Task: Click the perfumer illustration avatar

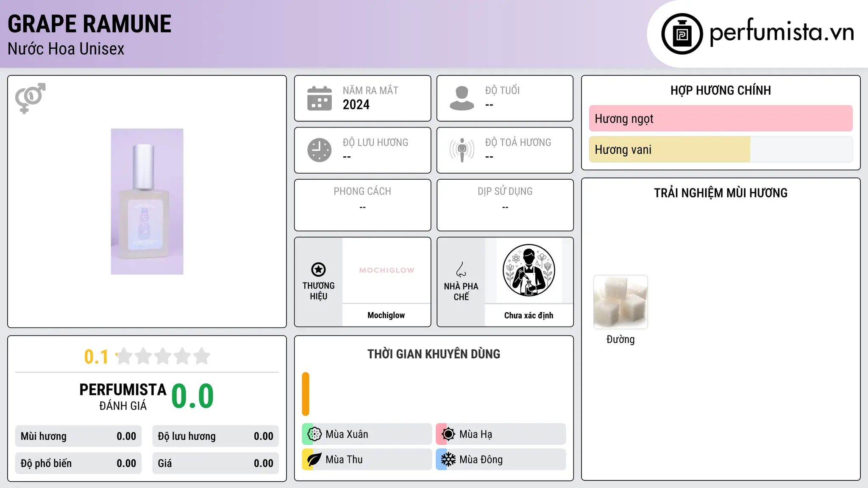Action: 529,270
